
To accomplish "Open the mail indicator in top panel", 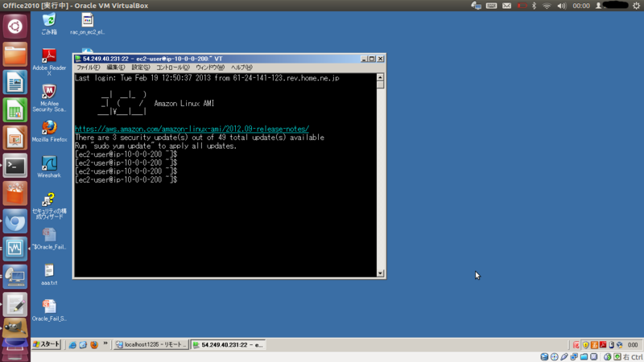I will (x=507, y=6).
